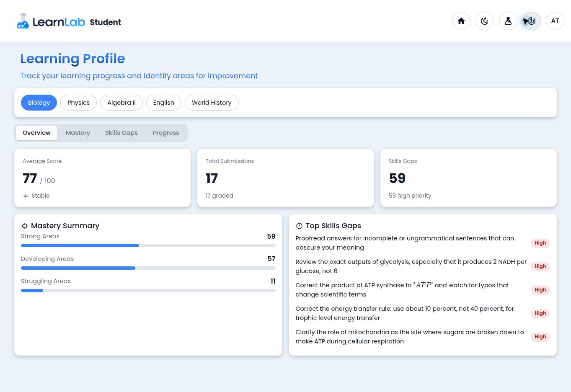Click the Strong Areas progress bar

tap(148, 245)
